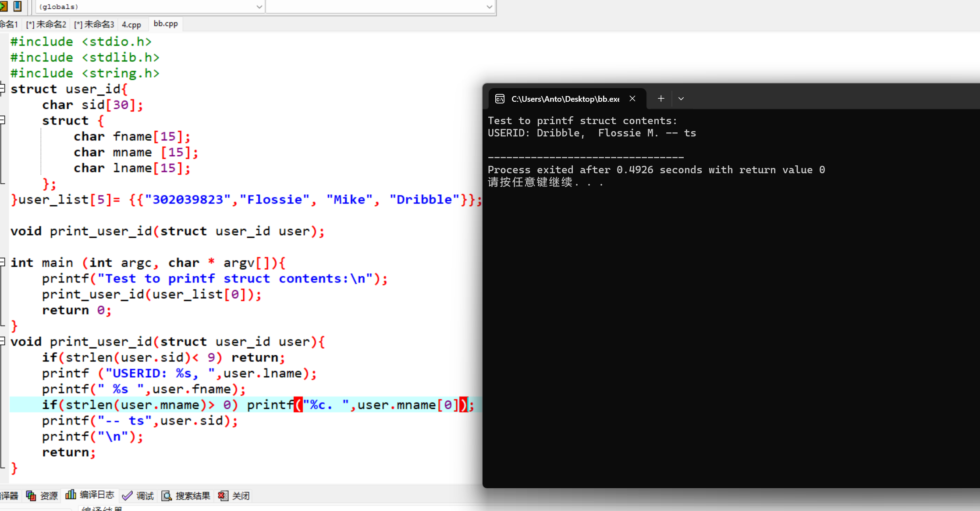The width and height of the screenshot is (980, 511).
Task: Collapse the print_user_id function fold
Action: pyautogui.click(x=2, y=341)
